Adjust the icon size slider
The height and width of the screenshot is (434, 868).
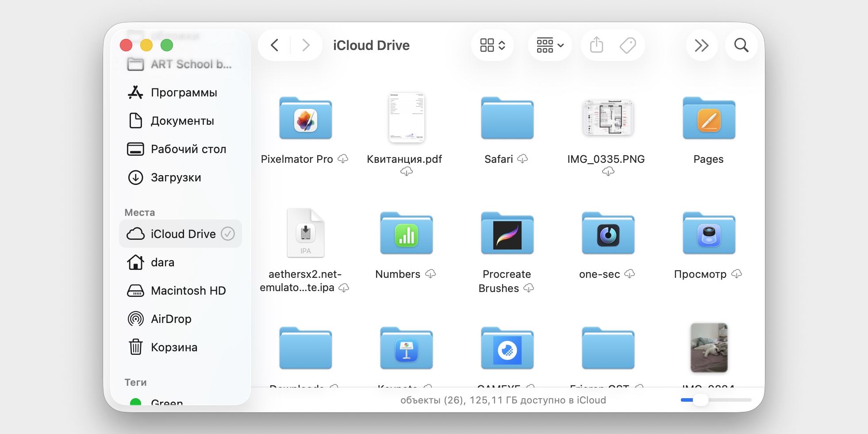point(700,399)
